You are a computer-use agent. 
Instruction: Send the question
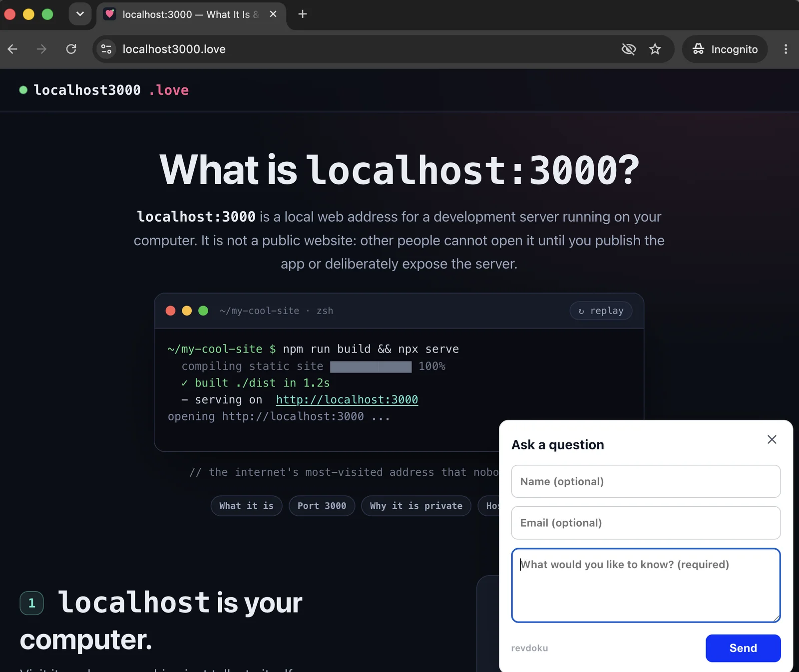743,648
